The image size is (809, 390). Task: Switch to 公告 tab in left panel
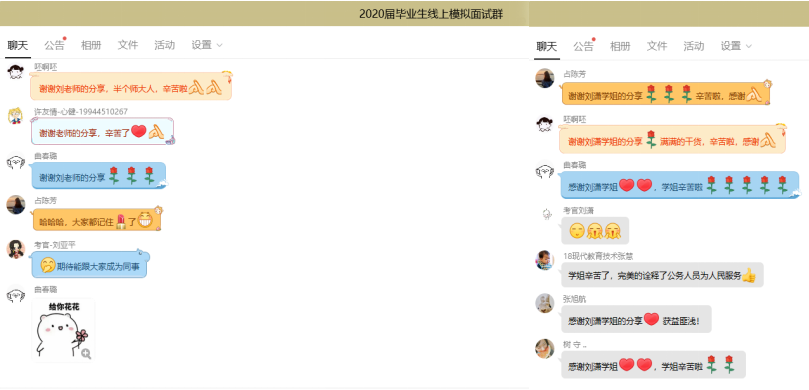point(54,45)
